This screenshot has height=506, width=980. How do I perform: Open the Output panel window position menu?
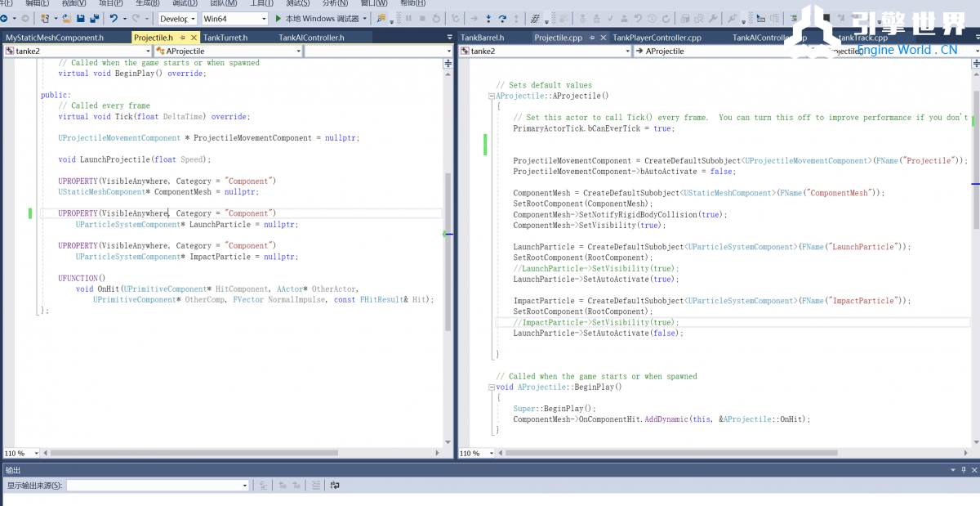[x=953, y=470]
